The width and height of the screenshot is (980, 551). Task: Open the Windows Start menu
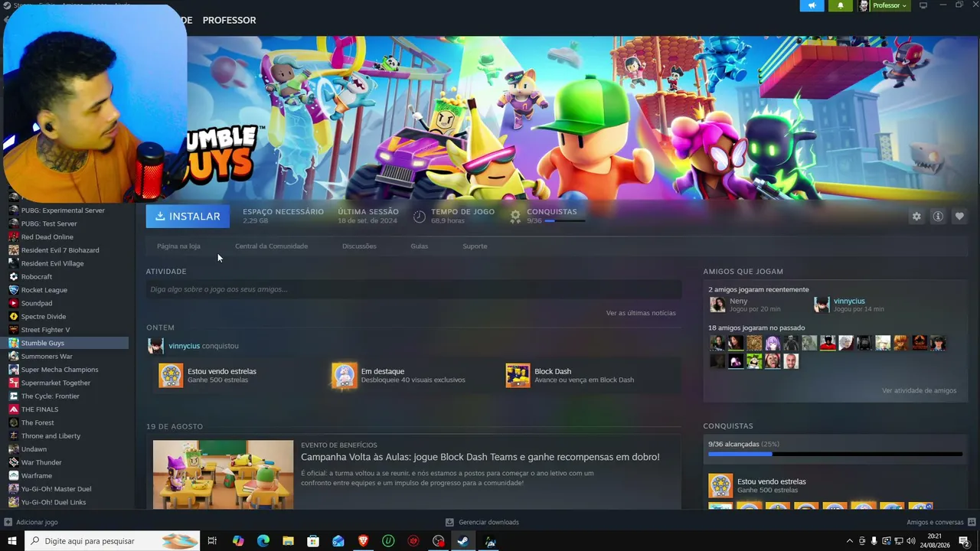[x=12, y=541]
